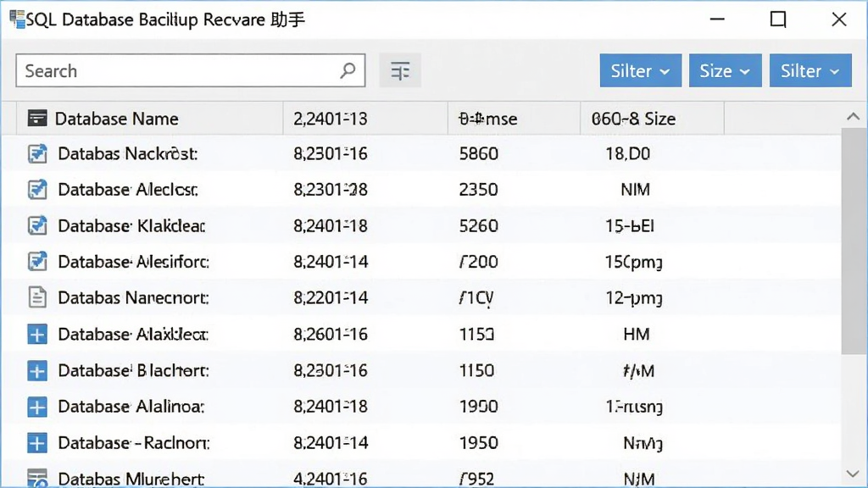Image resolution: width=868 pixels, height=488 pixels.
Task: Click icon beside Database Aleclosr row
Action: pyautogui.click(x=37, y=189)
